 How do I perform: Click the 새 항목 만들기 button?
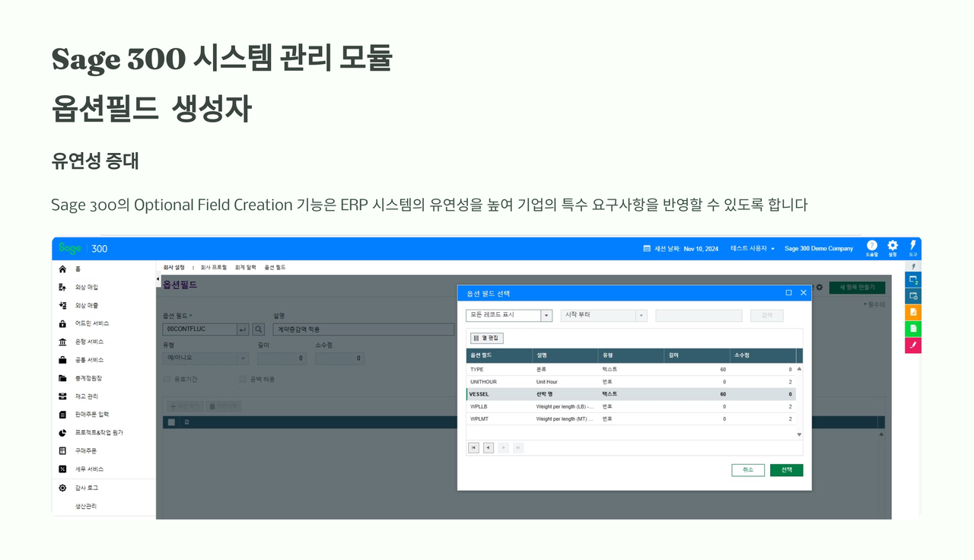(857, 288)
